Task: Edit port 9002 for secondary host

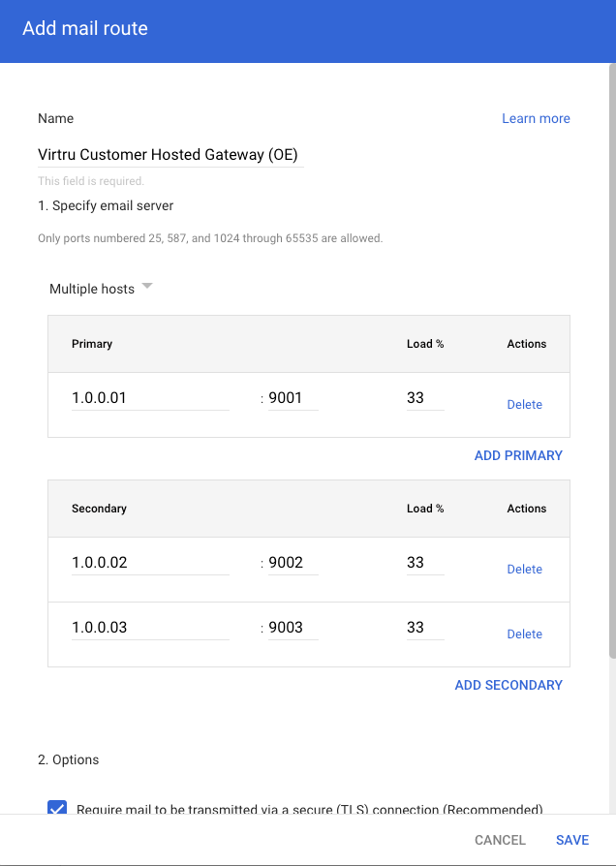Action: (293, 562)
